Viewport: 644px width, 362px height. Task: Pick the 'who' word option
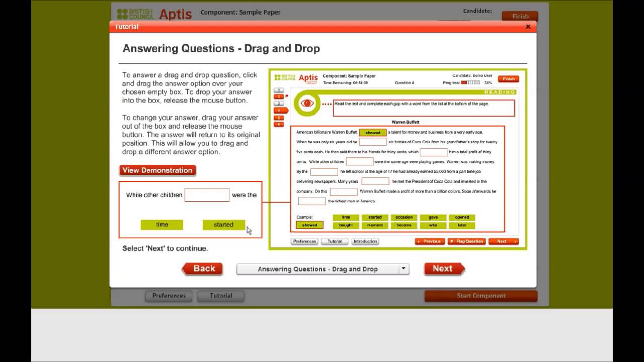point(433,225)
